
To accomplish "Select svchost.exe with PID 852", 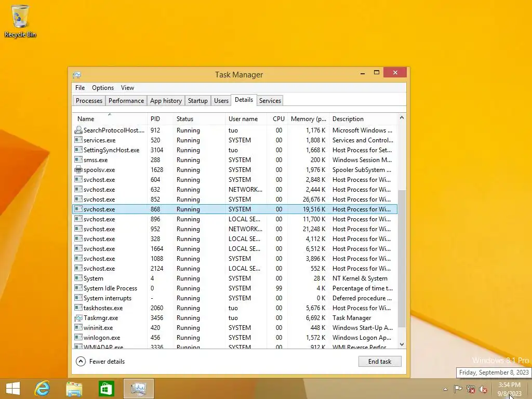I will point(235,199).
